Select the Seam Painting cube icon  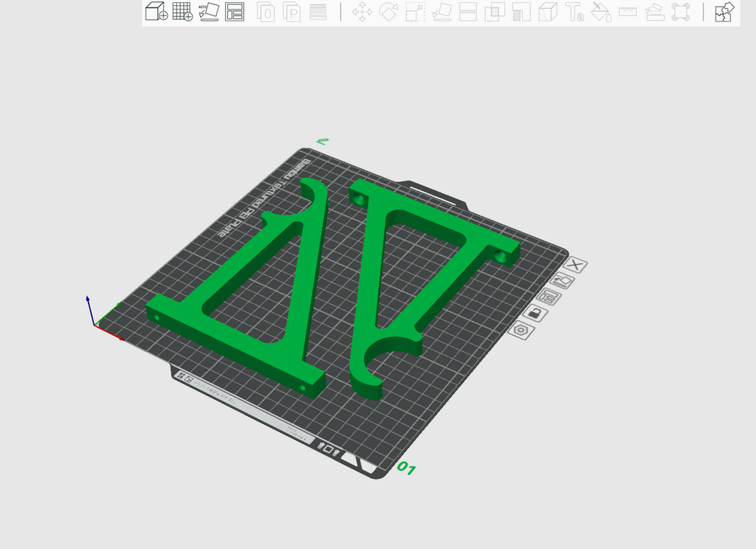(x=548, y=12)
